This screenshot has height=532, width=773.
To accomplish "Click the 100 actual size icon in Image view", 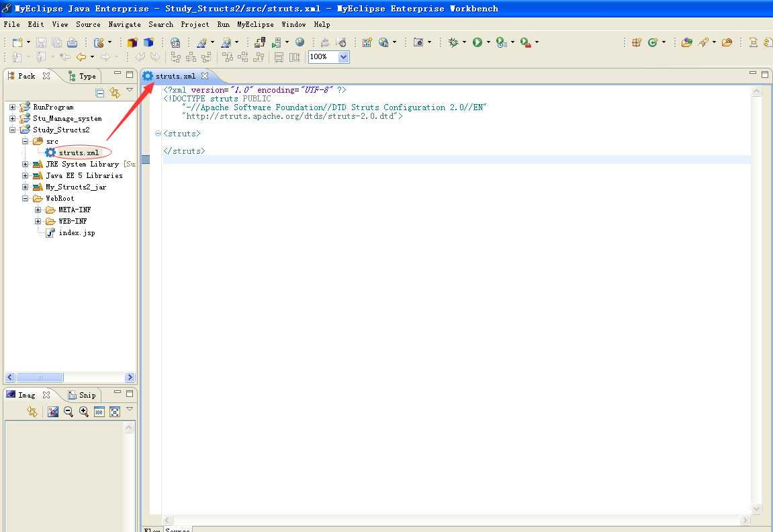I will pos(99,412).
